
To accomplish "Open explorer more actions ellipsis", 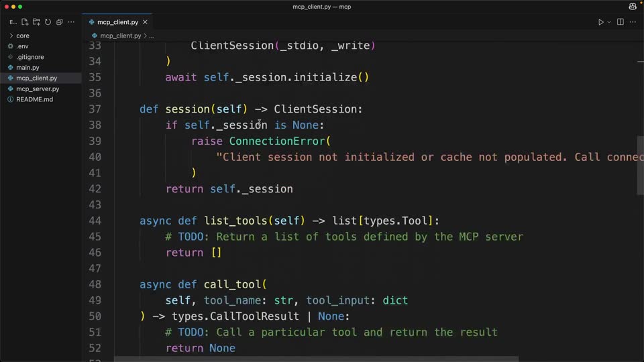I will coord(71,21).
